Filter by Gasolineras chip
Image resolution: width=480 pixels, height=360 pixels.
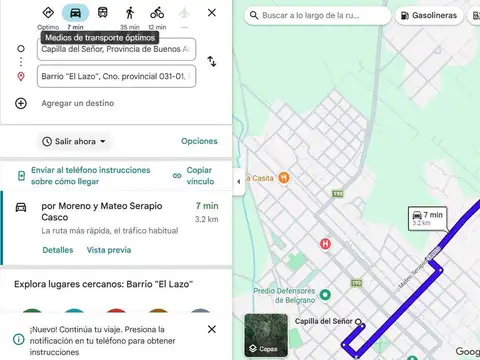pos(429,15)
